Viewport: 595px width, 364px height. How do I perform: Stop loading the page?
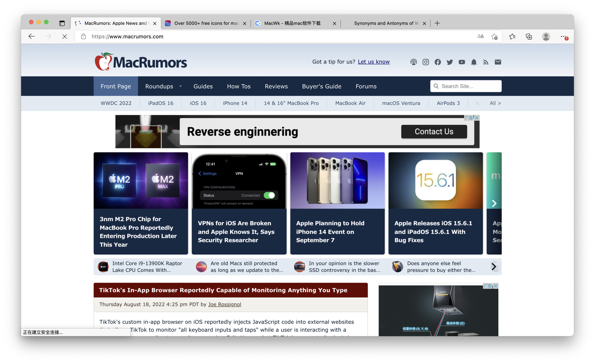click(65, 37)
